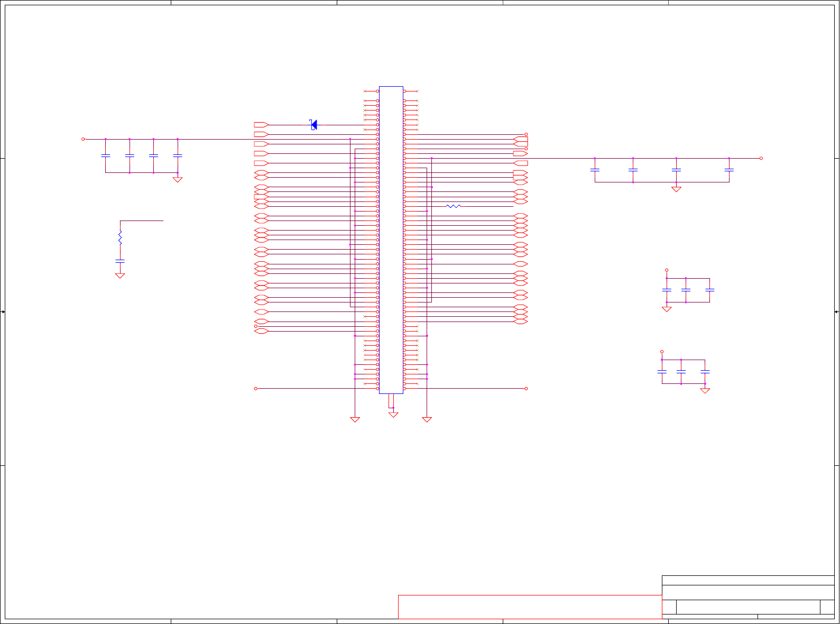840x624 pixels.
Task: Click the ground symbol of the left capacitor bank
Action: click(178, 180)
